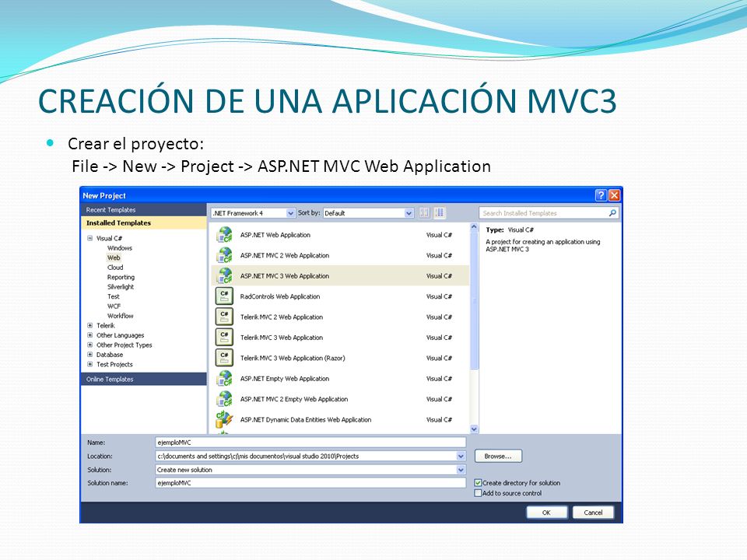This screenshot has height=560, width=747.
Task: Select the WCF category
Action: click(x=114, y=306)
